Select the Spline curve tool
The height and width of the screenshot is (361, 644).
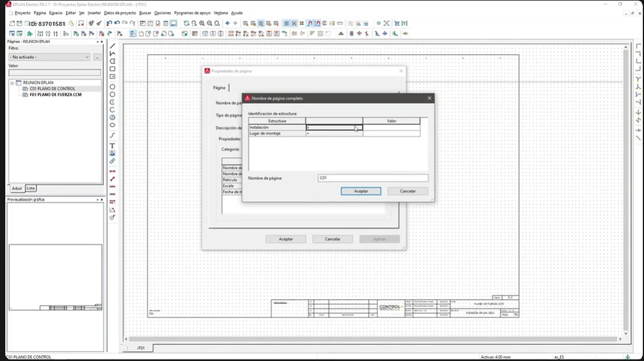[112, 135]
